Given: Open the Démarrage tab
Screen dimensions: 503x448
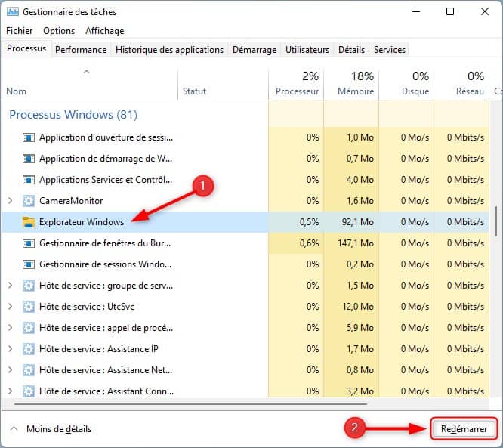Looking at the screenshot, I should click(x=254, y=50).
